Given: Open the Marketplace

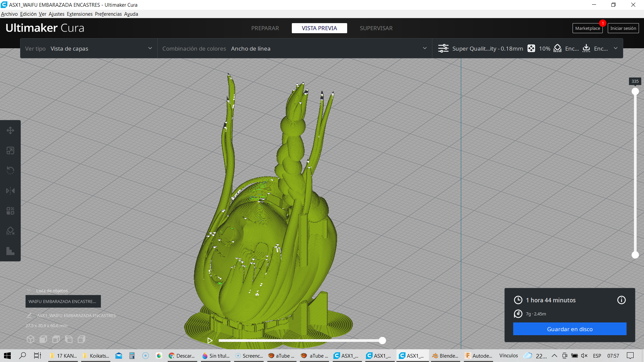Looking at the screenshot, I should click(587, 28).
